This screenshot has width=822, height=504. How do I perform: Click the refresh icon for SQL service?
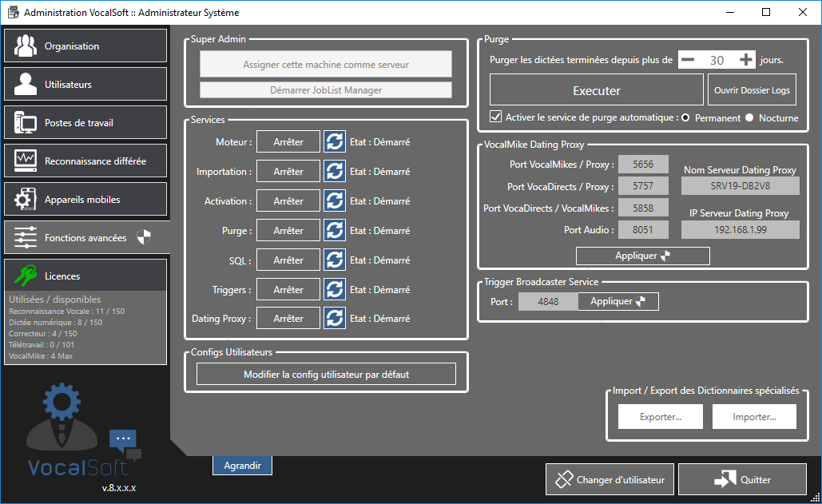pos(335,260)
